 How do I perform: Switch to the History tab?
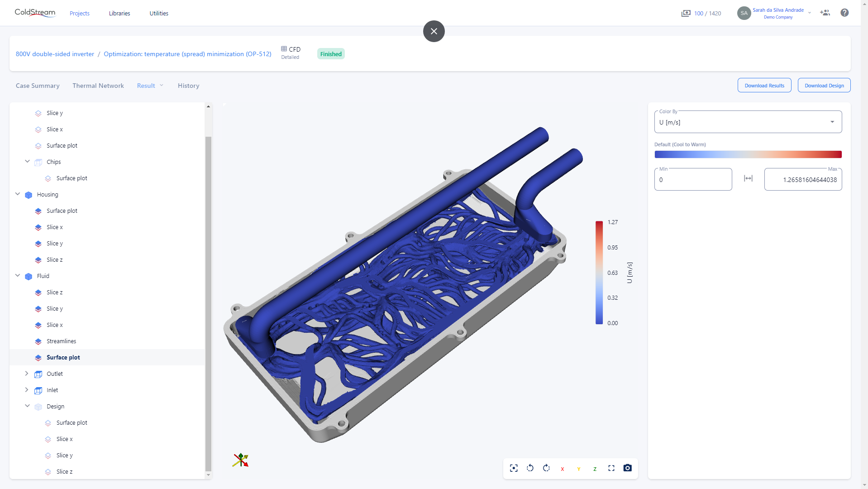(x=188, y=86)
